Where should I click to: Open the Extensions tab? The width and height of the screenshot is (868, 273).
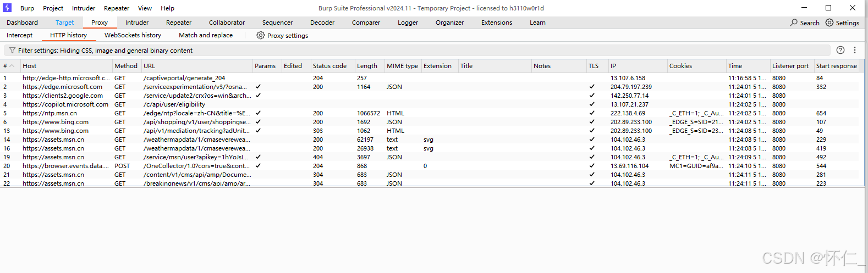coord(497,23)
